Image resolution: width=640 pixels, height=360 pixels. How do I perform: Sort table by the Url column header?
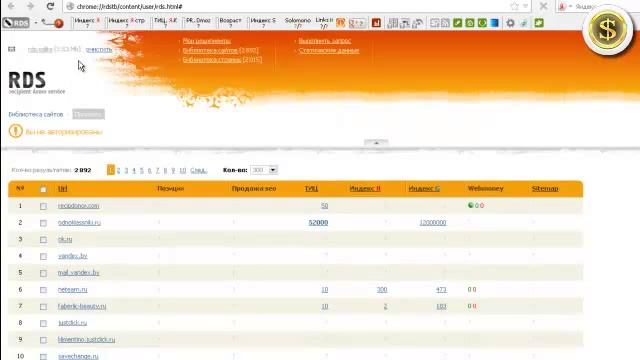point(62,189)
